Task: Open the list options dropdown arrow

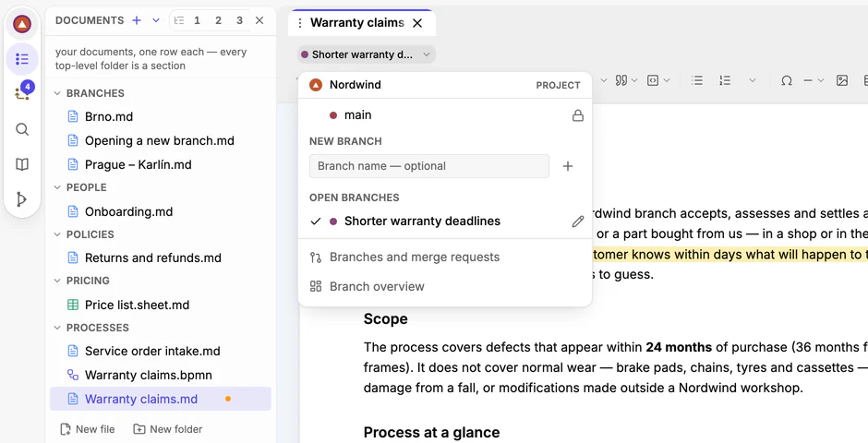Action: (753, 80)
